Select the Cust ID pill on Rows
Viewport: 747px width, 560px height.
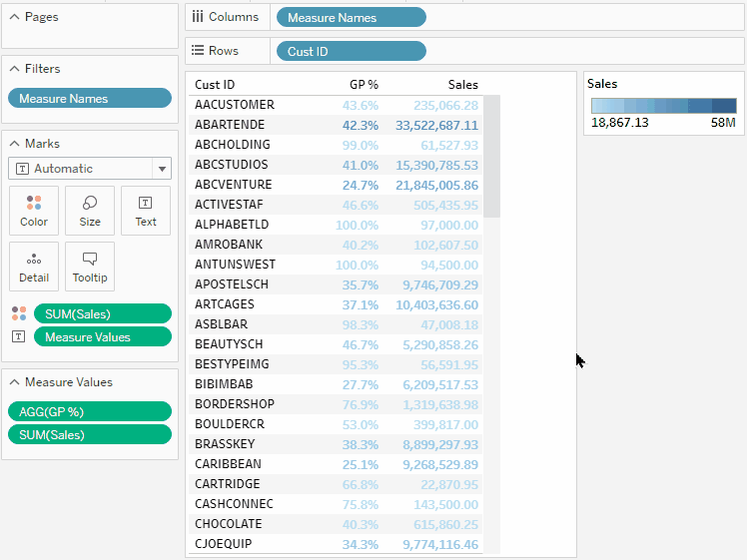351,51
